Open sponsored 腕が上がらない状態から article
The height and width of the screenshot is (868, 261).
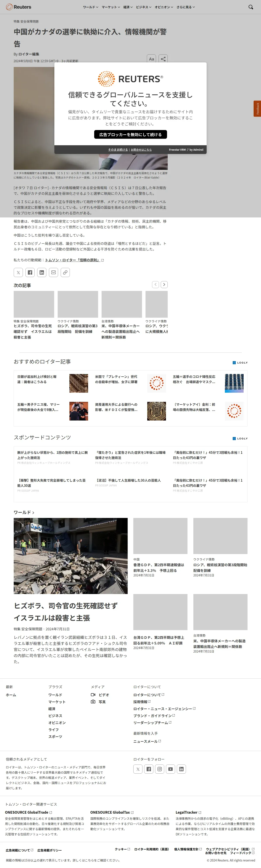[53, 455]
